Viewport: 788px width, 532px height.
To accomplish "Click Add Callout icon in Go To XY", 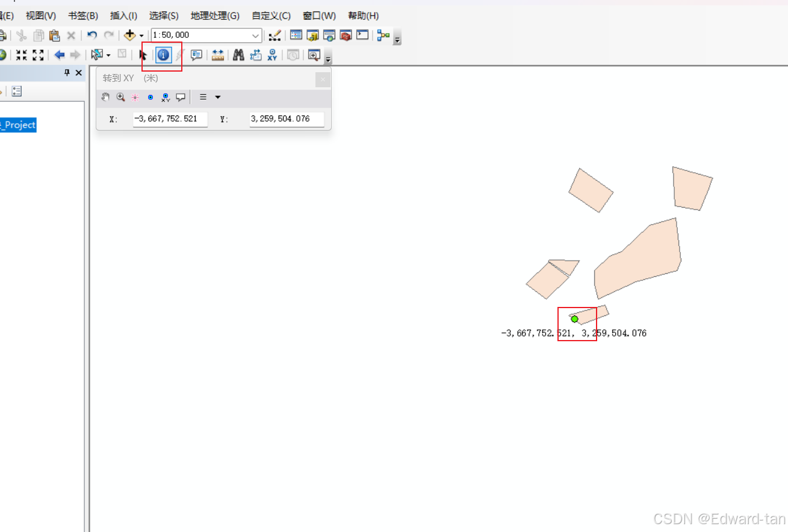I will click(181, 97).
